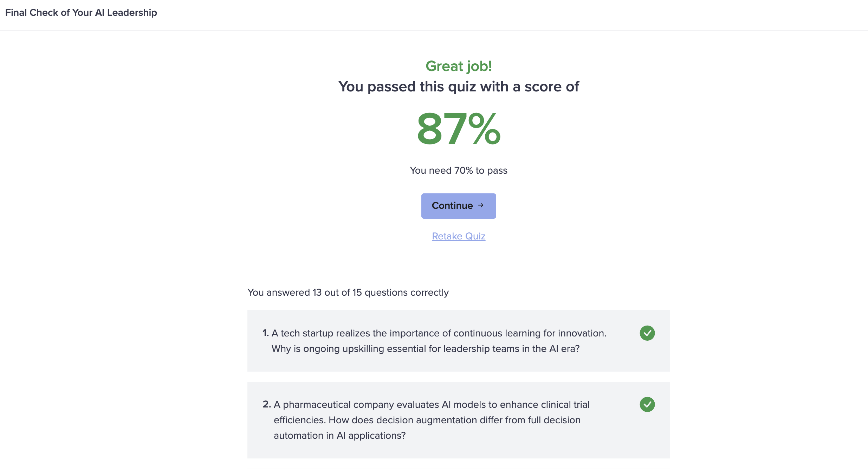Click the 'You need 70% to pass' text

458,171
